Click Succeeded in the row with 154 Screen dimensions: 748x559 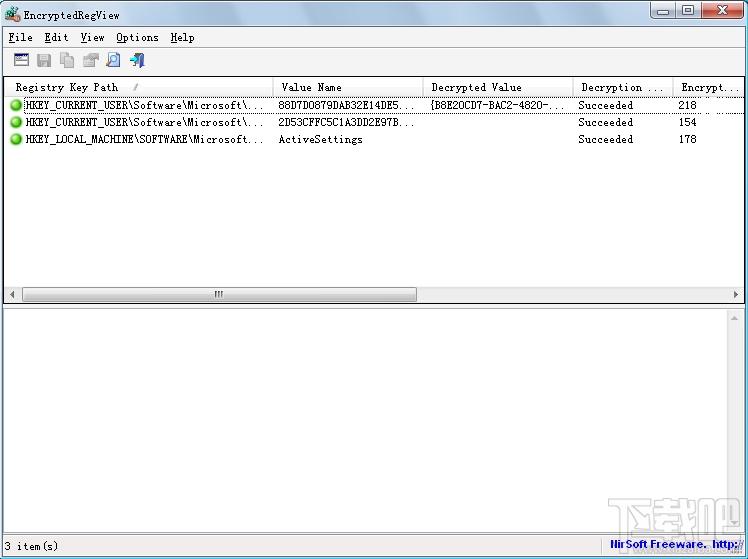[x=605, y=122]
